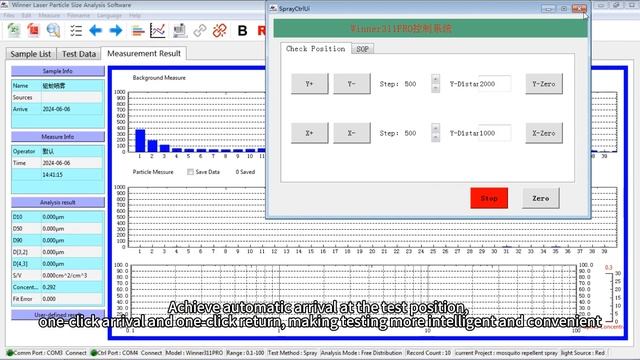640x360 pixels.
Task: Click the red PDF export icon
Action: coord(33,31)
